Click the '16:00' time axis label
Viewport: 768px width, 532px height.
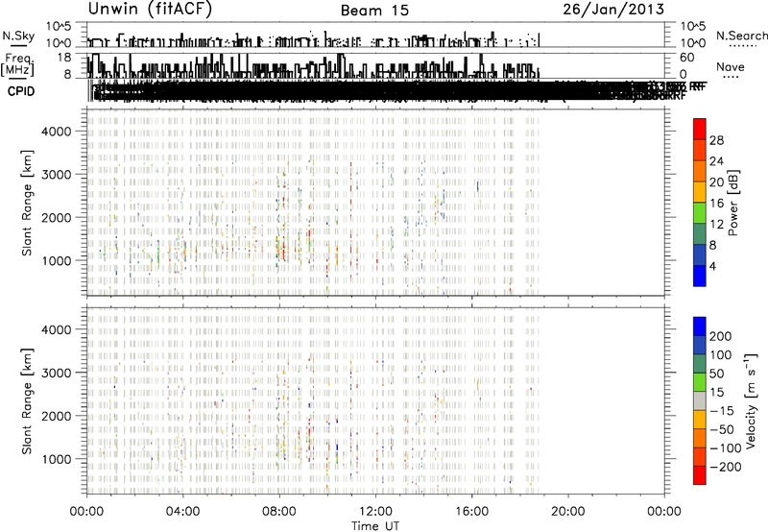[x=471, y=512]
